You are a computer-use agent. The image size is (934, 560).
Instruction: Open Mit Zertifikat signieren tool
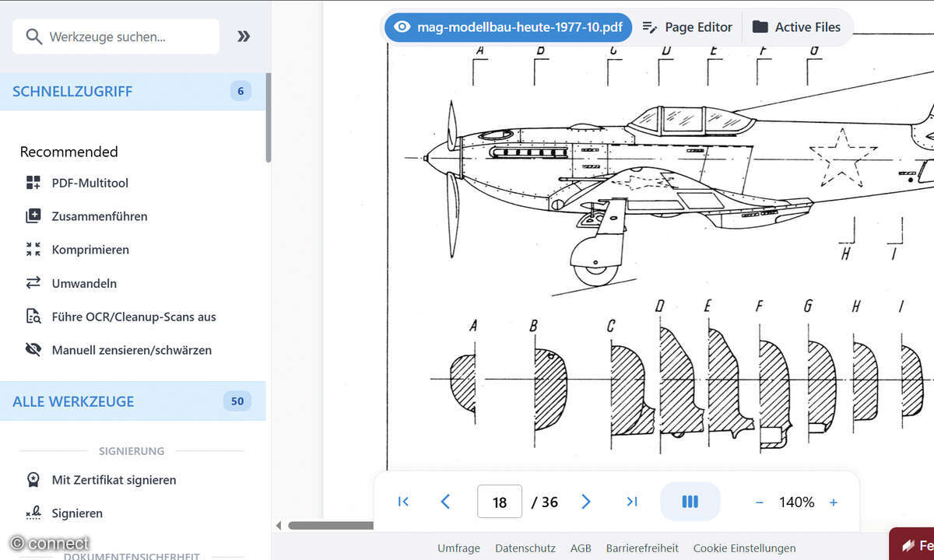click(x=114, y=480)
